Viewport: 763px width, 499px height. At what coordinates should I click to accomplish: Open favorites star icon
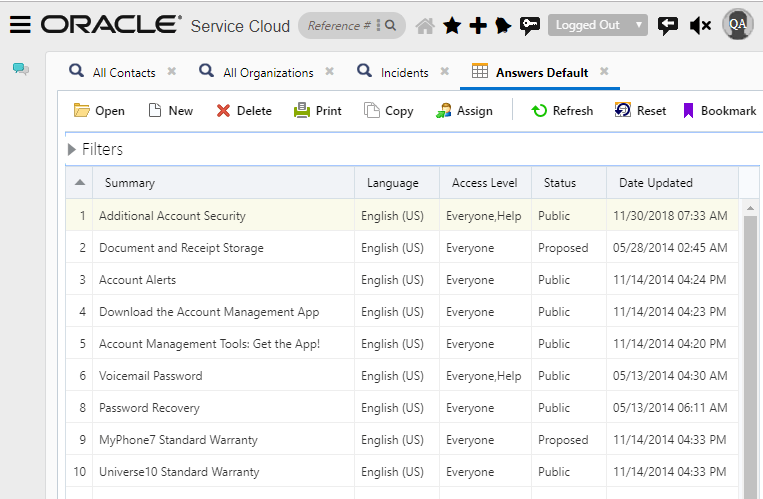click(452, 25)
